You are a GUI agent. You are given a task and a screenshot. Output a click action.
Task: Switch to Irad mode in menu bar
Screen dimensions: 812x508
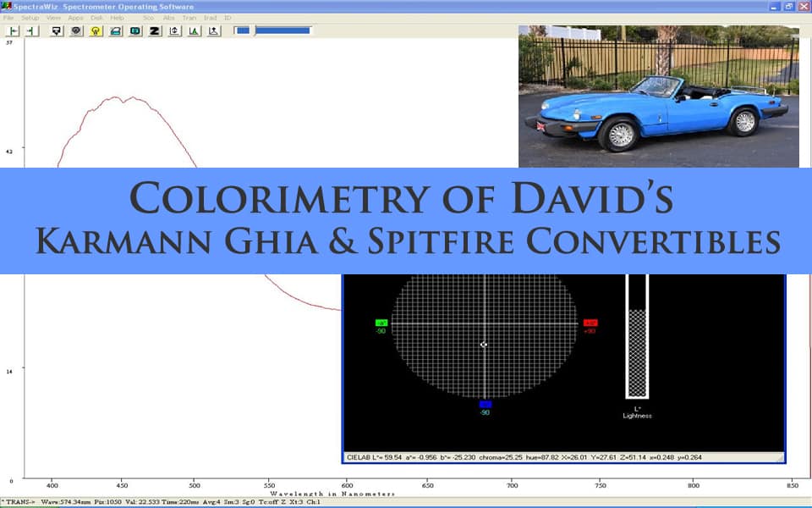coord(211,18)
